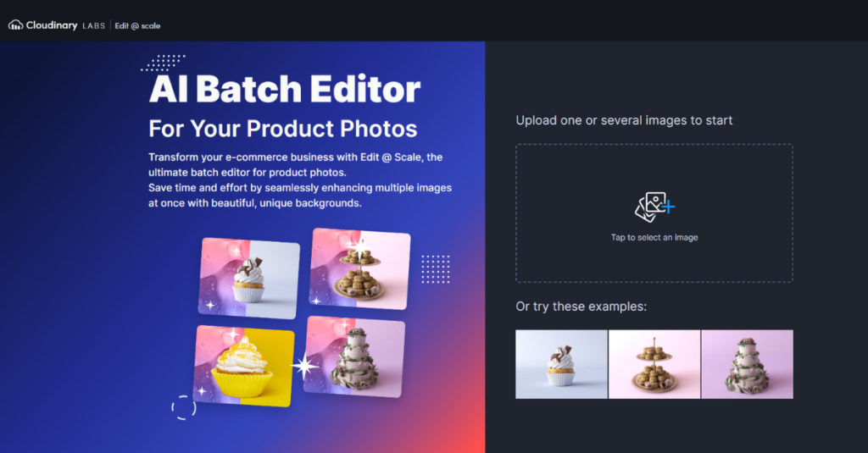The width and height of the screenshot is (868, 453).
Task: Tap to select an image text
Action: point(654,237)
